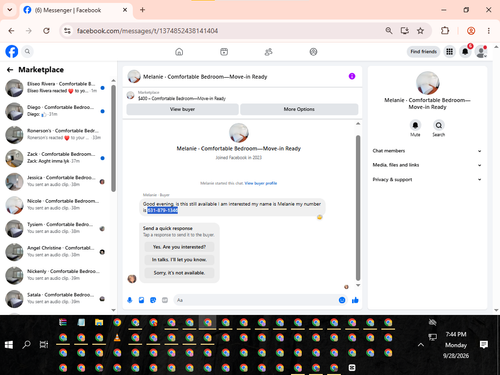This screenshot has width=500, height=375.
Task: Open the Friends icon in top navigation
Action: point(269,52)
